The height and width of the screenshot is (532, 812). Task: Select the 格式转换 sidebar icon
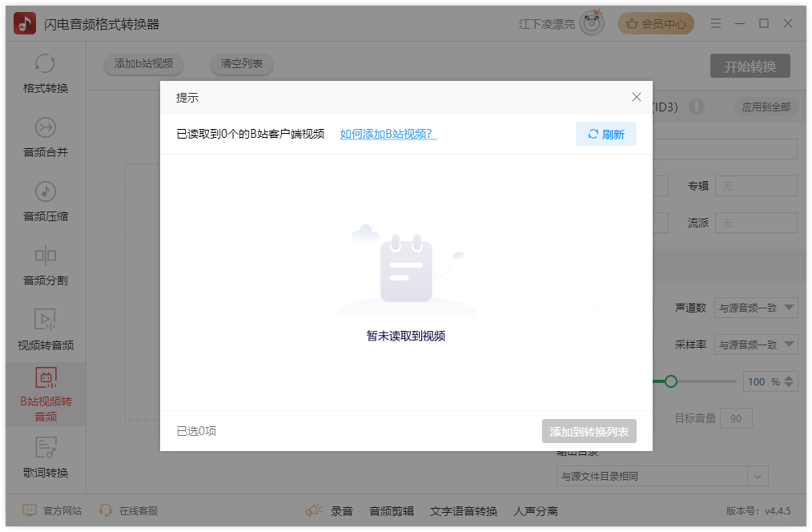click(x=46, y=73)
